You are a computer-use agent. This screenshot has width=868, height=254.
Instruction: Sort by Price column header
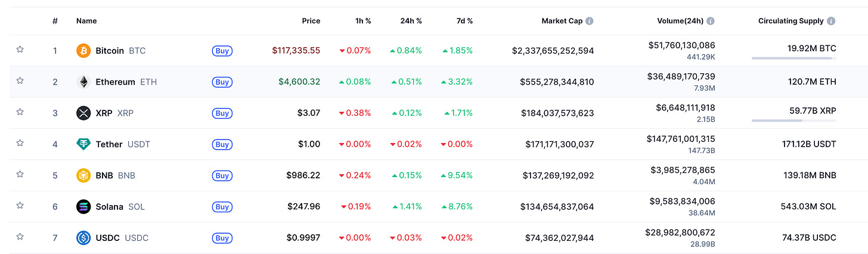(311, 21)
